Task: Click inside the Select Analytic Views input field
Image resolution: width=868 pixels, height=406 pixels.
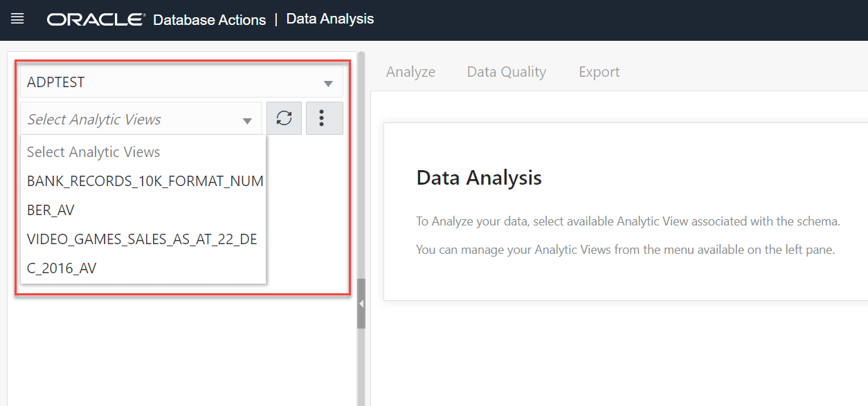Action: click(x=125, y=118)
